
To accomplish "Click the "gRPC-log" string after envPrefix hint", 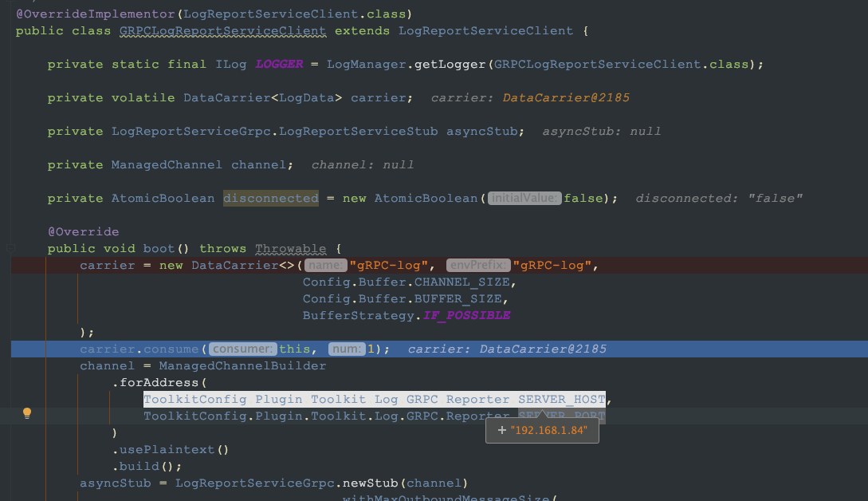I will tap(552, 265).
